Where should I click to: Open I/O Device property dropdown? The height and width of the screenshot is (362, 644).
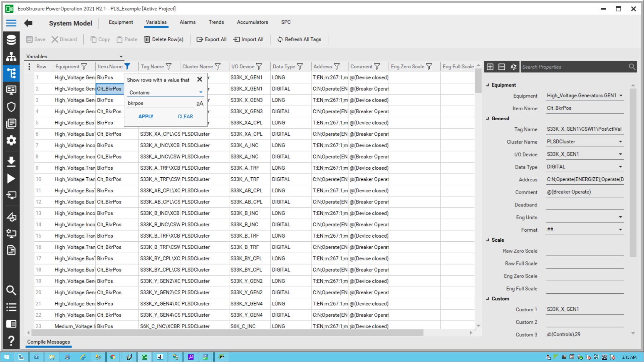[621, 154]
